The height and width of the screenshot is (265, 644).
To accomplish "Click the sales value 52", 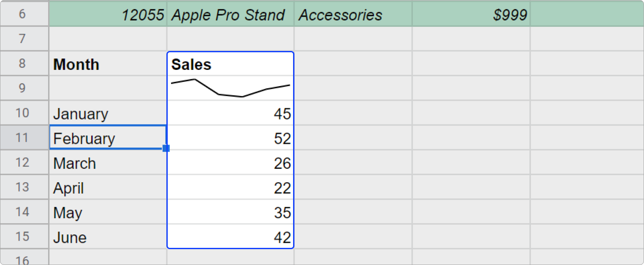I will 230,138.
